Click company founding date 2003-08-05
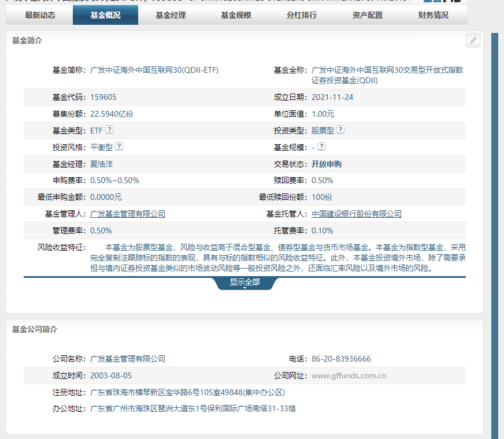This screenshot has width=504, height=439. pos(111,375)
